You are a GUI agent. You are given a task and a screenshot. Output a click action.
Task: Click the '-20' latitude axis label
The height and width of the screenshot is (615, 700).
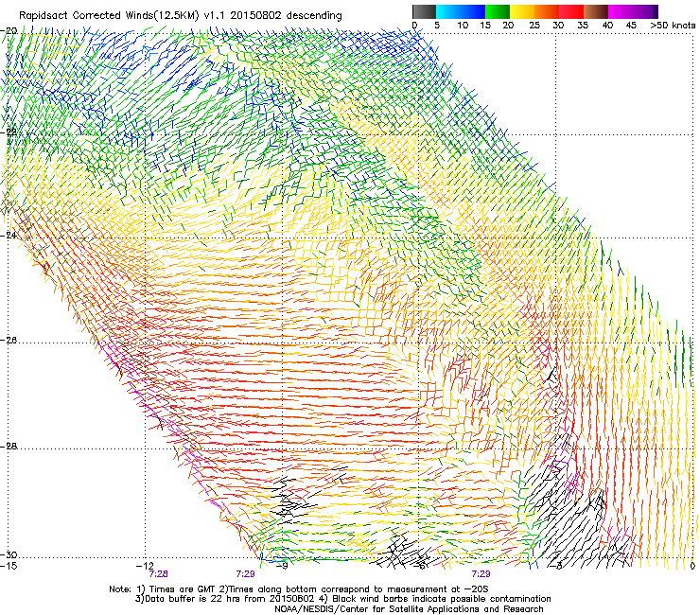coord(9,31)
